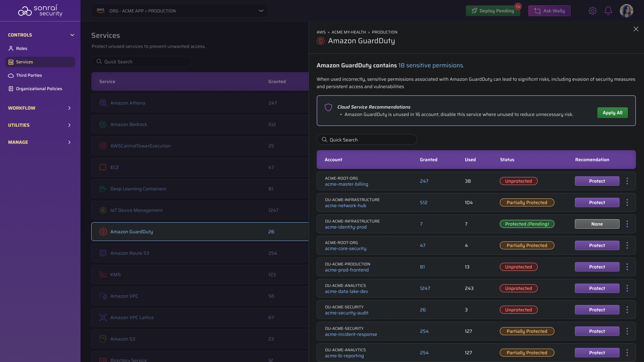The image size is (644, 362).
Task: Click the Services list Quick Search field
Action: (x=142, y=61)
